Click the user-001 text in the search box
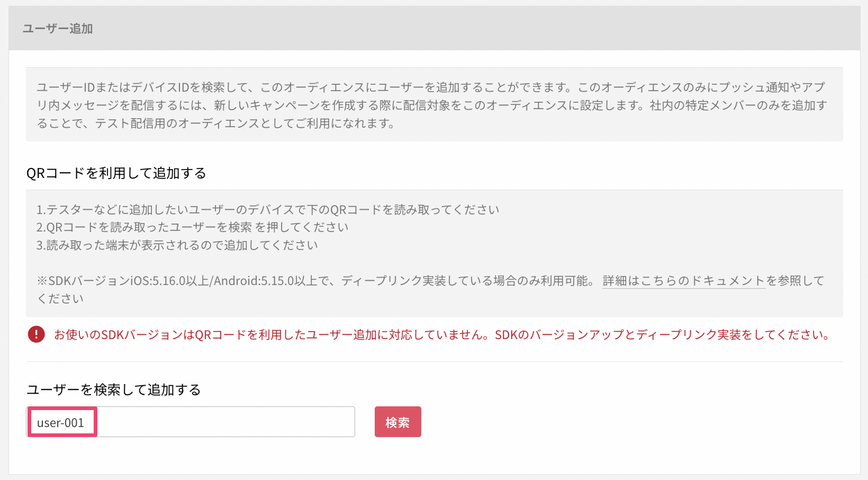Viewport: 868px width, 480px height. (60, 423)
